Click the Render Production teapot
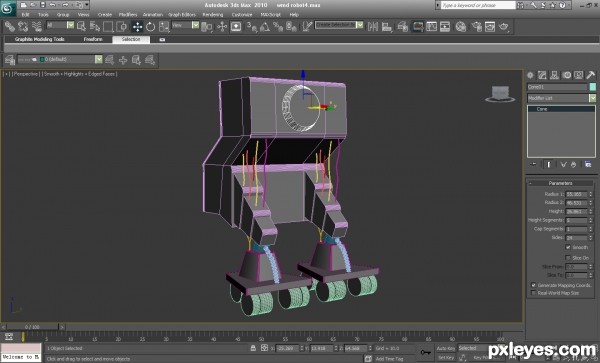Image resolution: width=600 pixels, height=363 pixels. pyautogui.click(x=504, y=26)
